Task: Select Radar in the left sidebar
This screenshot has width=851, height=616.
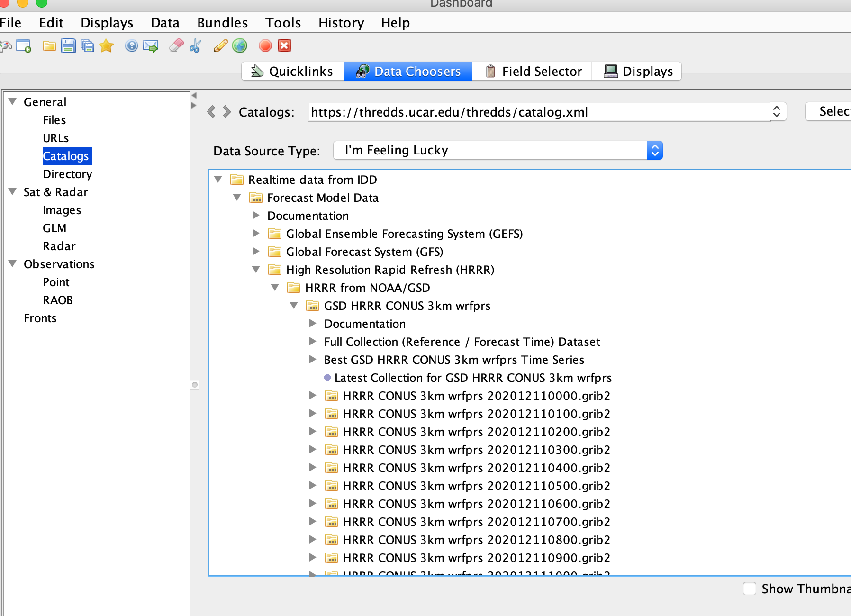Action: click(x=59, y=246)
